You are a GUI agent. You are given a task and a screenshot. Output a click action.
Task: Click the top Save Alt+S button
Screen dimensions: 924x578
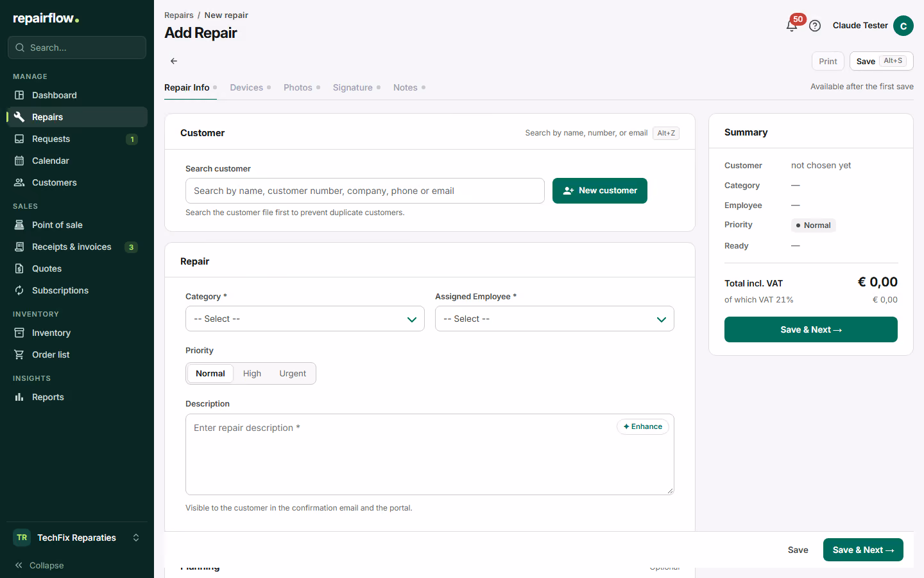(x=881, y=61)
